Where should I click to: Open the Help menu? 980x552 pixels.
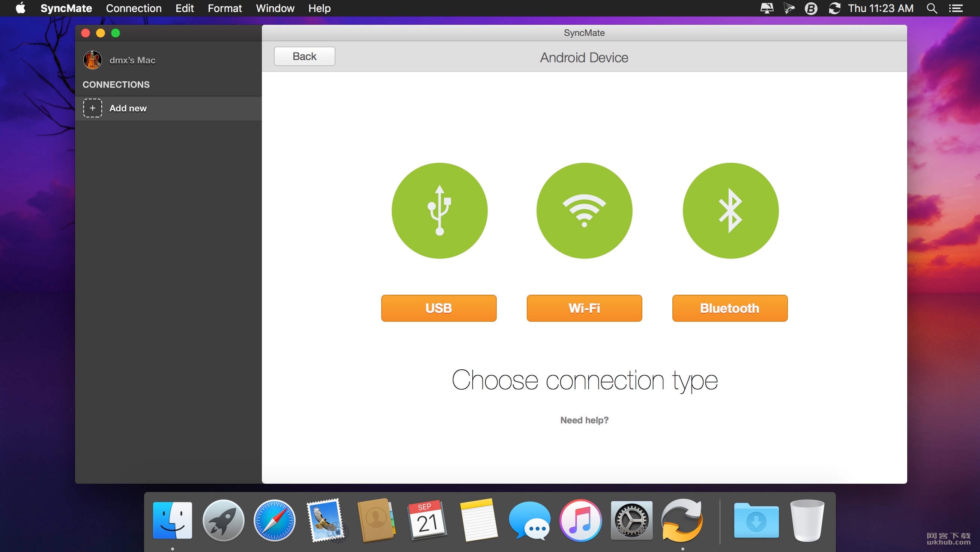tap(319, 8)
